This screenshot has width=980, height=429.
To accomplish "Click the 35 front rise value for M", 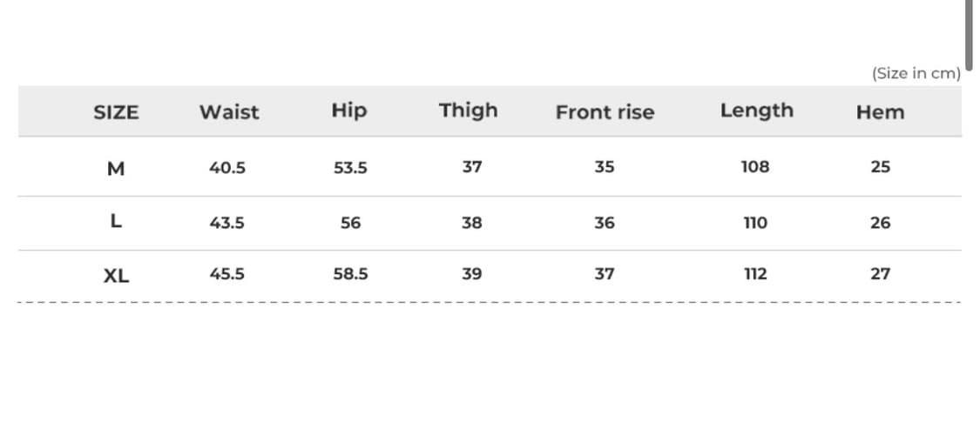I will (605, 167).
